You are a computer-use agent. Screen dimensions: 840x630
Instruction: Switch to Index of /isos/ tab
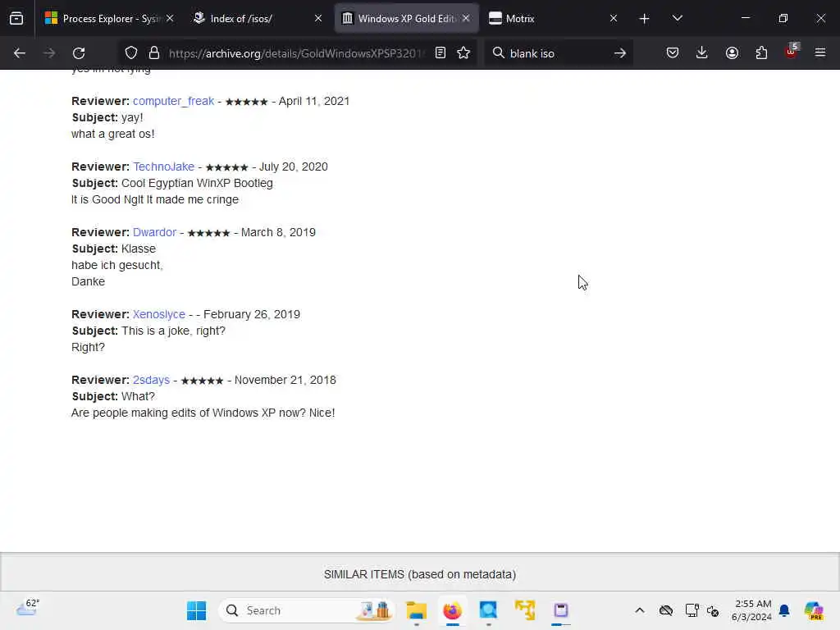click(x=258, y=19)
